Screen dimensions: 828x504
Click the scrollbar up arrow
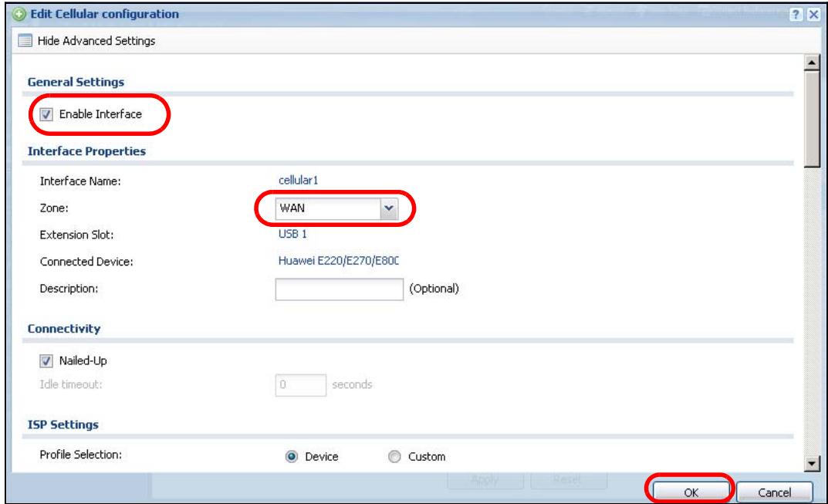(x=812, y=63)
